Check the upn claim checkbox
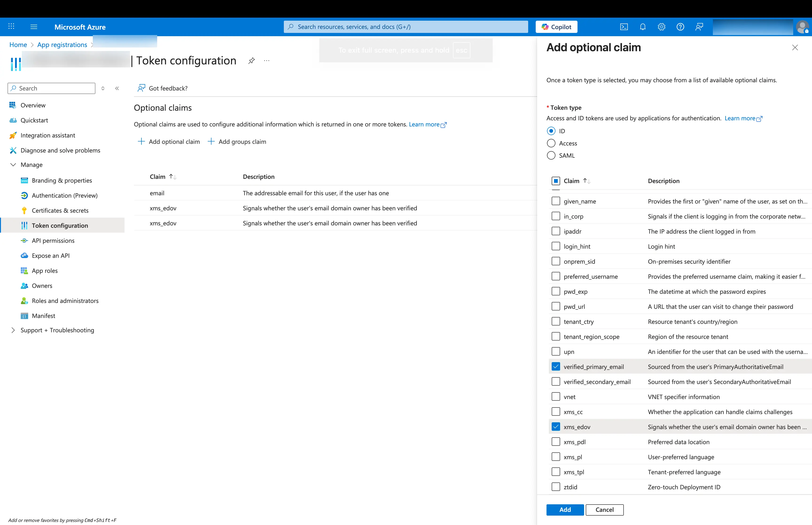The width and height of the screenshot is (812, 525). click(x=556, y=352)
